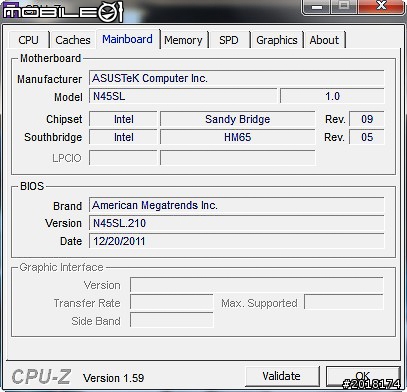The height and width of the screenshot is (392, 407).
Task: Click the Chipset label
Action: click(x=64, y=119)
